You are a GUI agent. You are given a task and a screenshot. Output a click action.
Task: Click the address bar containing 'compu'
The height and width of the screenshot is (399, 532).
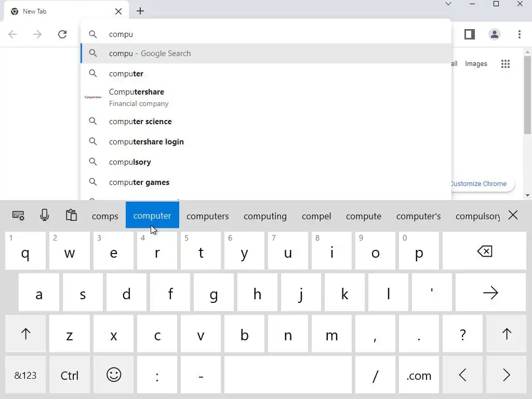click(267, 34)
